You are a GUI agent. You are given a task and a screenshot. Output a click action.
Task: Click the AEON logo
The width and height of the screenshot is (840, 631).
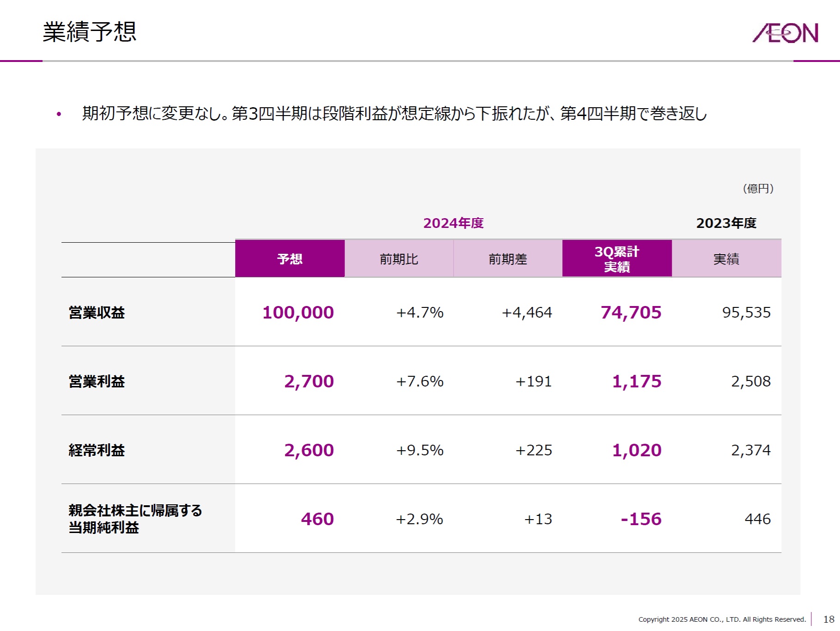(785, 33)
